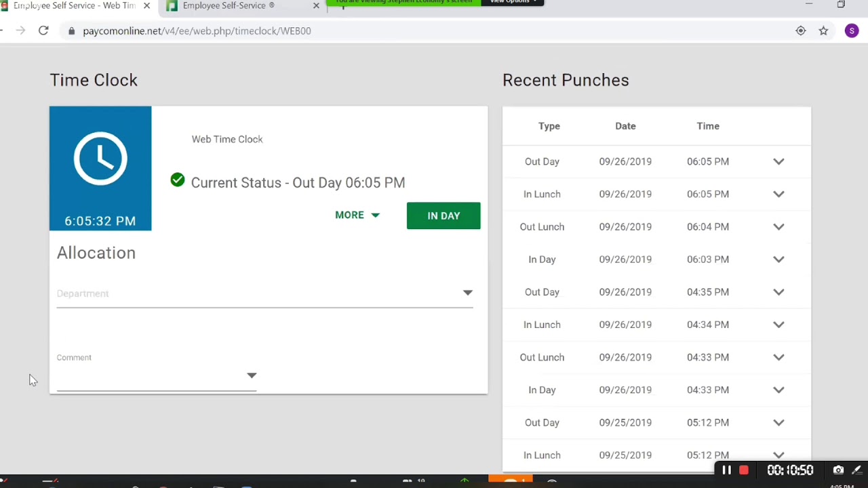Close the Employee Self-Service ® tab

pyautogui.click(x=316, y=5)
